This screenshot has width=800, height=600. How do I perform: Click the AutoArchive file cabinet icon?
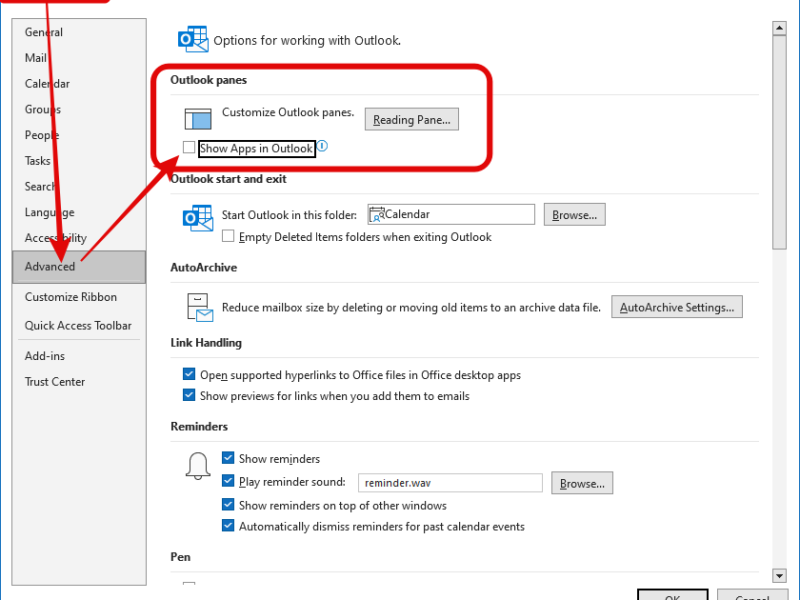pyautogui.click(x=199, y=307)
